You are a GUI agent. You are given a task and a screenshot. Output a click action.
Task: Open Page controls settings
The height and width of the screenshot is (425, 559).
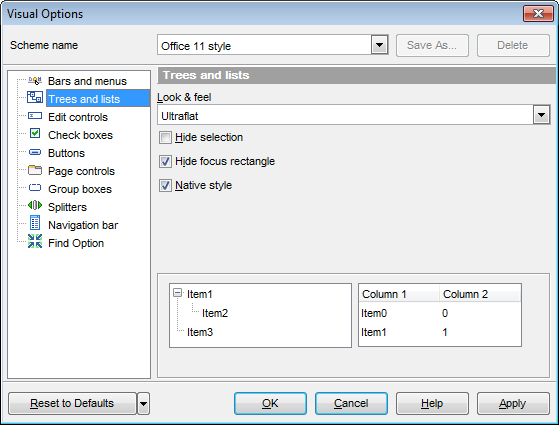[81, 171]
